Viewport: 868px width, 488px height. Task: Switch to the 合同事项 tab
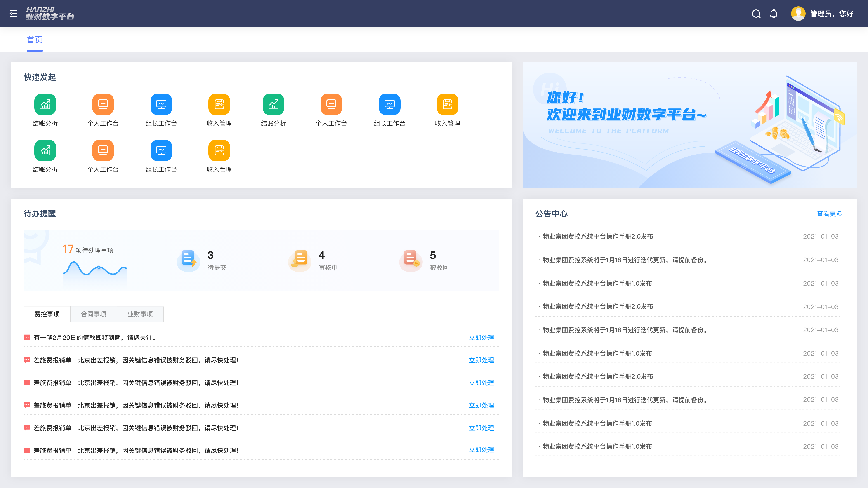click(x=93, y=314)
